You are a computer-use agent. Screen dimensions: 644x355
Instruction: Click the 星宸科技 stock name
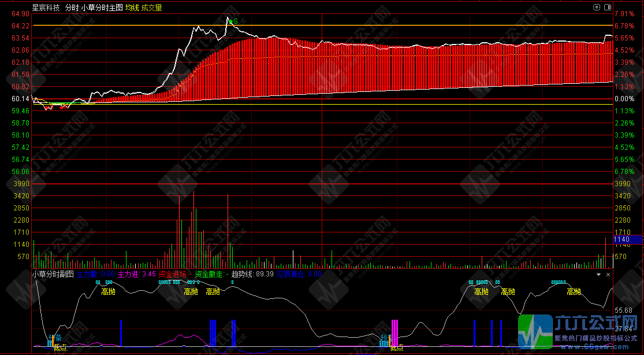(46, 8)
